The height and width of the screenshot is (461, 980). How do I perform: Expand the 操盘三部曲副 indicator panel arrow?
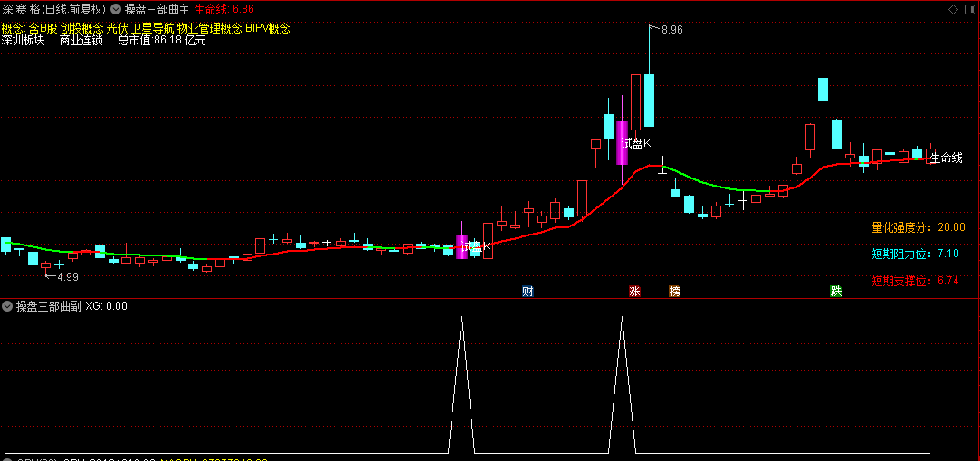coord(7,306)
